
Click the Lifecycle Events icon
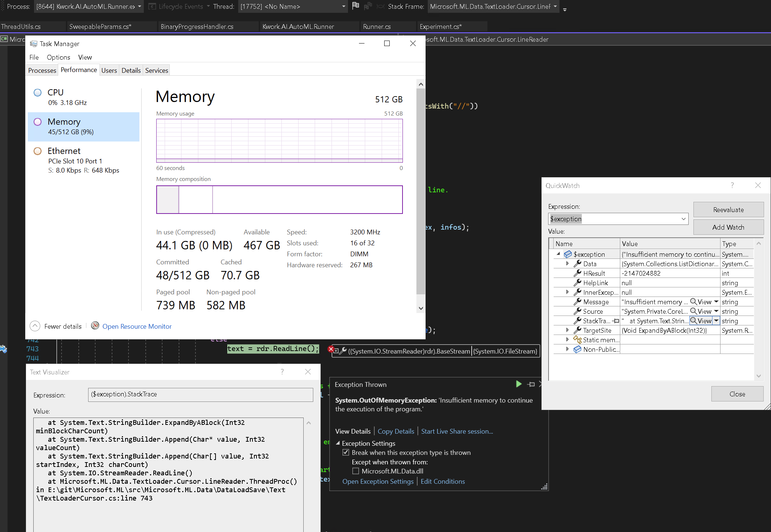151,6
